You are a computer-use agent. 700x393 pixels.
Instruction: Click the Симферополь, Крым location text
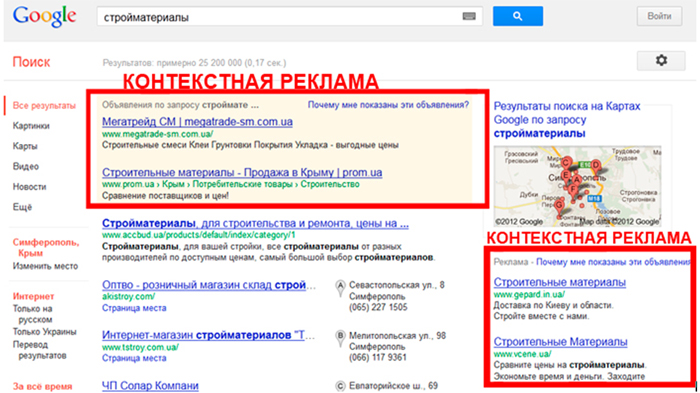click(x=46, y=247)
